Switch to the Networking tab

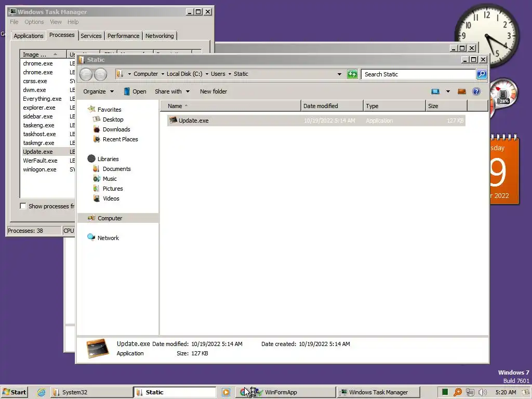(159, 36)
